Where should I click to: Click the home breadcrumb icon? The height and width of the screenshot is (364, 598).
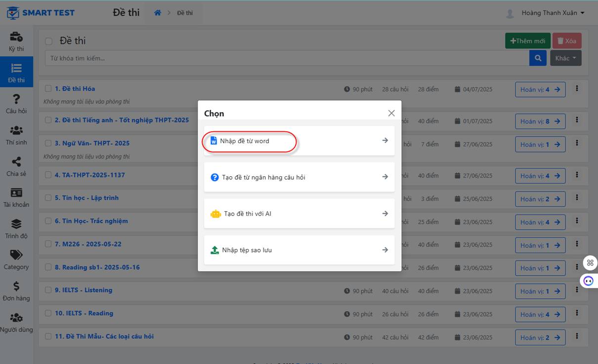(158, 13)
